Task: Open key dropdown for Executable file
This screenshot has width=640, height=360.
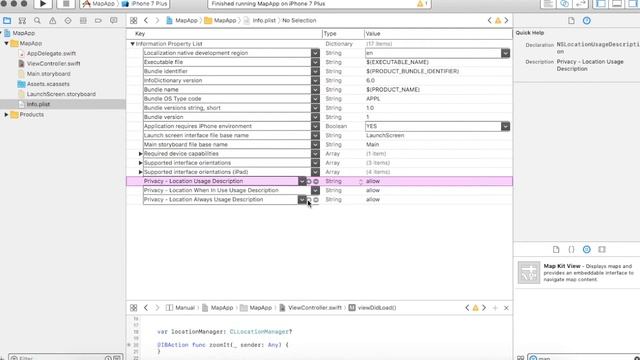Action: pyautogui.click(x=315, y=62)
